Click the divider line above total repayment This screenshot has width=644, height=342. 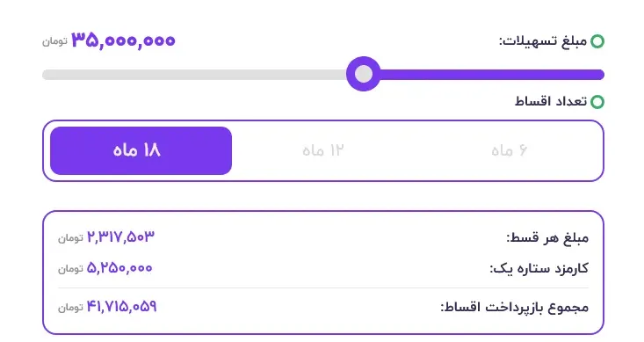323,287
